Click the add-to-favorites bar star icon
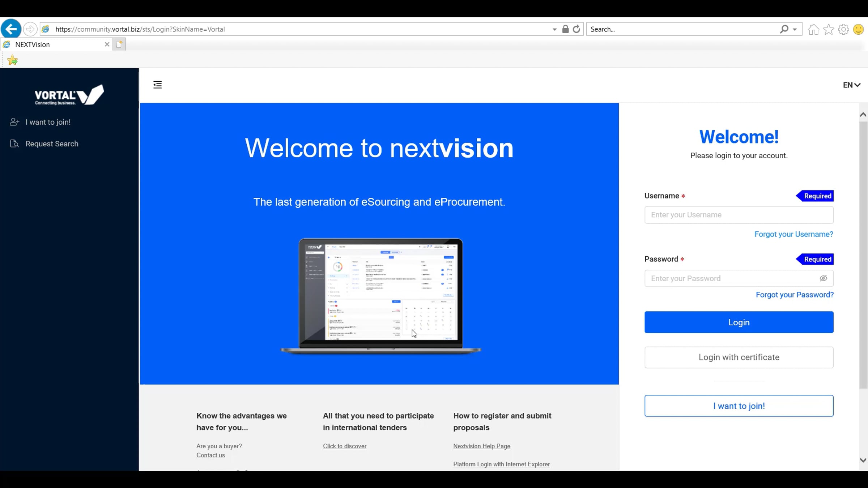868x488 pixels. point(12,60)
